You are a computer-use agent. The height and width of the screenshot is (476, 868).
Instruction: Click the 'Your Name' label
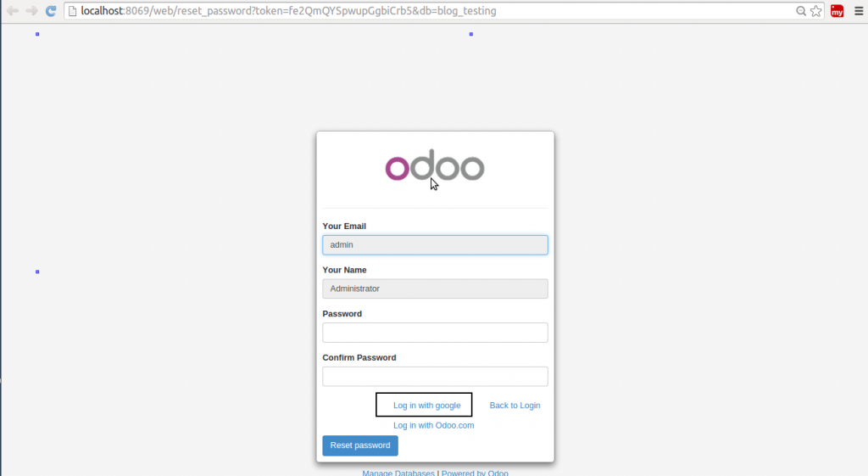(344, 270)
